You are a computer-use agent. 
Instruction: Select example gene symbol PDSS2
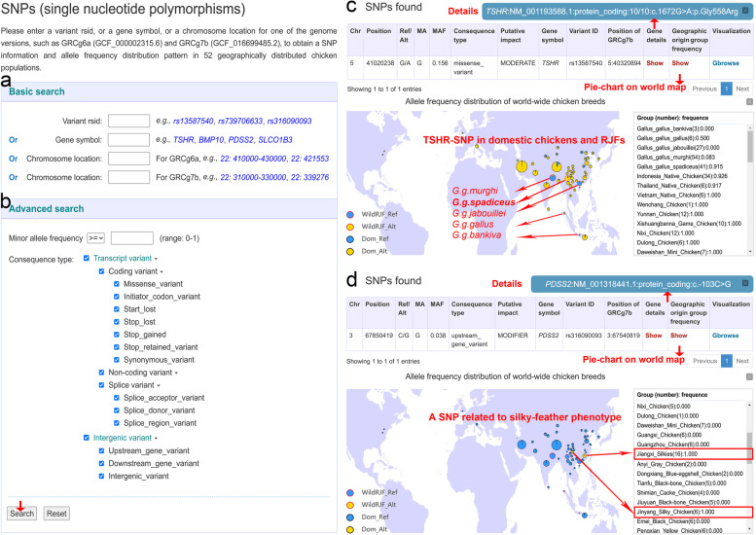point(240,140)
